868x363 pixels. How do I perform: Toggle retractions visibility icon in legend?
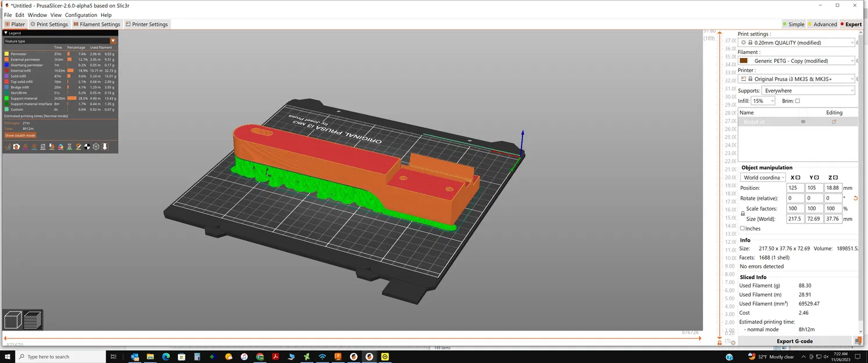[x=25, y=147]
